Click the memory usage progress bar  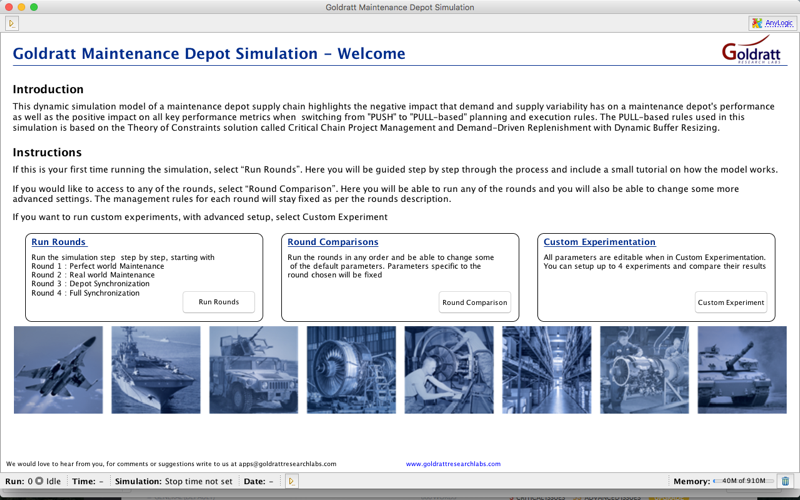coord(743,481)
